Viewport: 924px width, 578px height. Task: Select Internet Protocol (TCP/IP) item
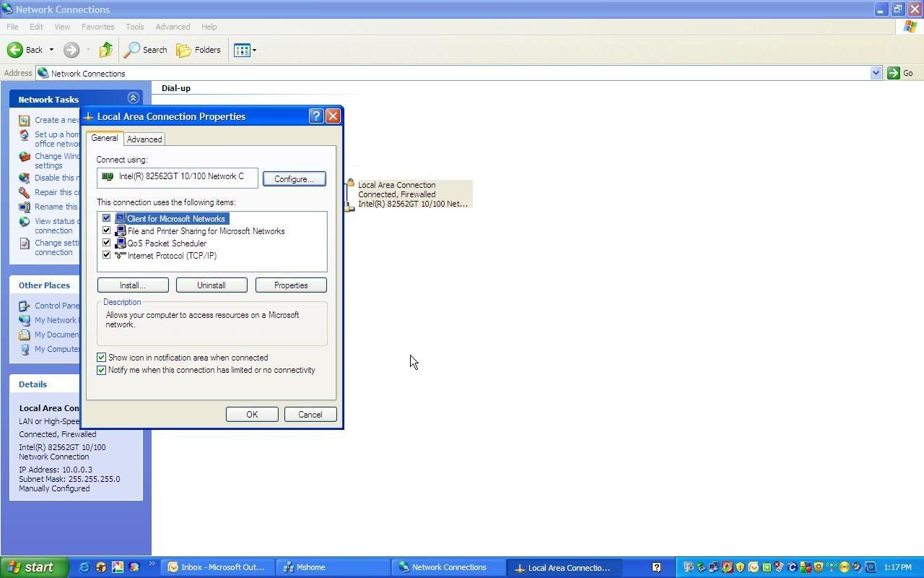click(x=172, y=256)
